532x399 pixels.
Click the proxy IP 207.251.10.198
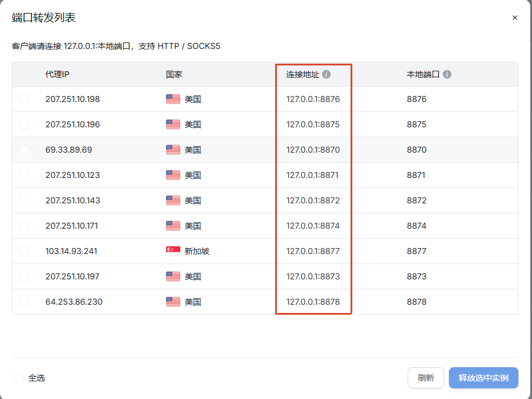pos(72,99)
